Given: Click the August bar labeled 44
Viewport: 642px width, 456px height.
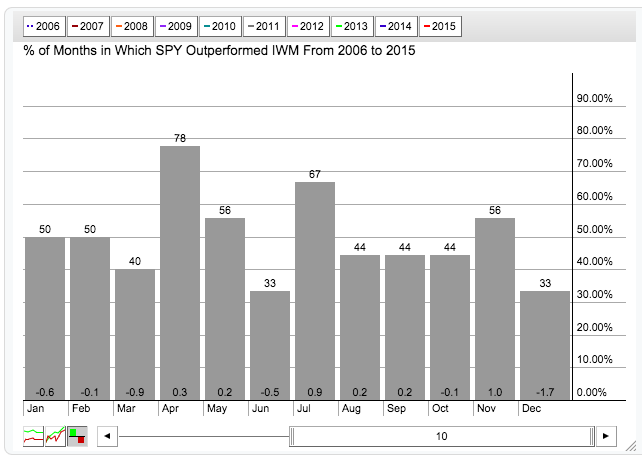Looking at the screenshot, I should coord(360,327).
